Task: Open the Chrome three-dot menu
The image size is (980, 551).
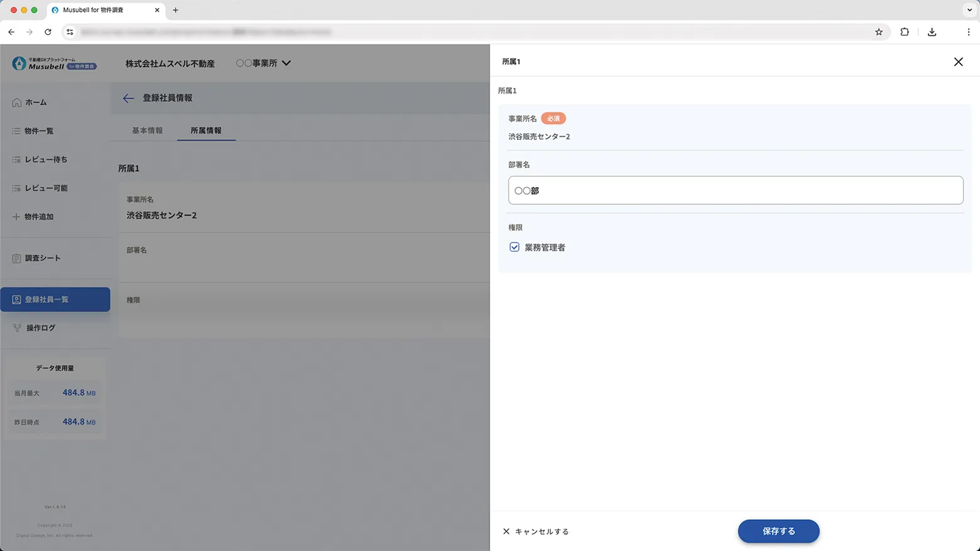Action: pos(968,32)
